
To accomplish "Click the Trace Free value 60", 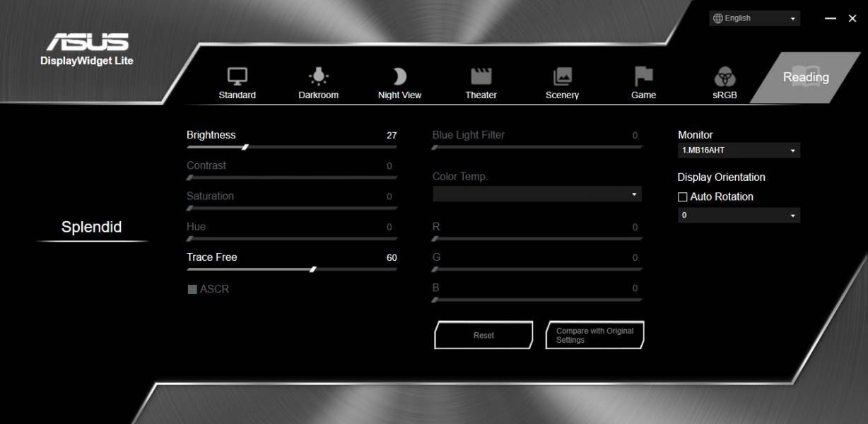I will tap(392, 258).
